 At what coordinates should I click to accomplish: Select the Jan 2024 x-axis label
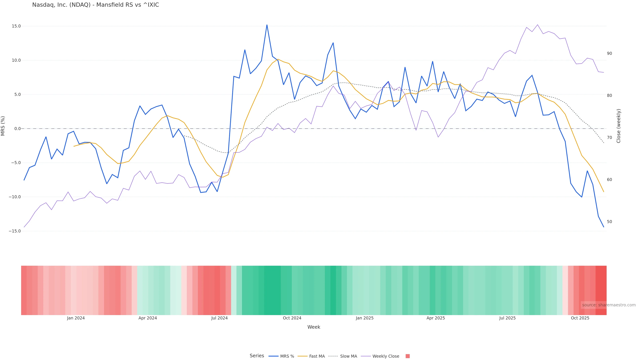[76, 318]
